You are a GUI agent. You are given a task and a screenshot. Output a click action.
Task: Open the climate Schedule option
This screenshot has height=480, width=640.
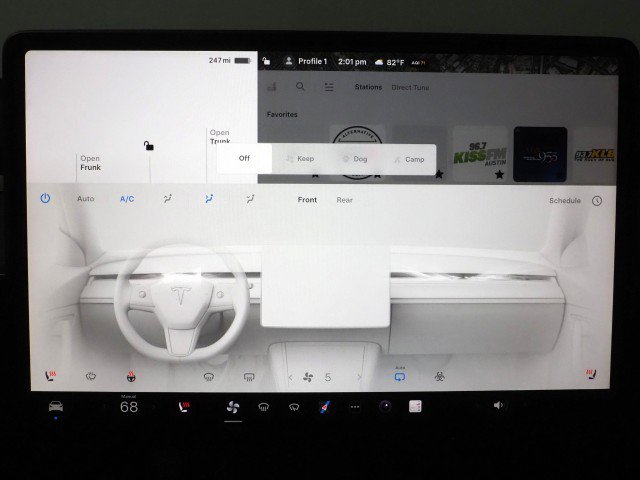coord(564,200)
